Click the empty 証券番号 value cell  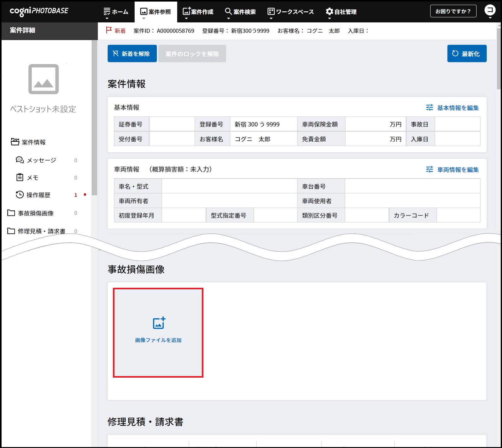(x=172, y=124)
